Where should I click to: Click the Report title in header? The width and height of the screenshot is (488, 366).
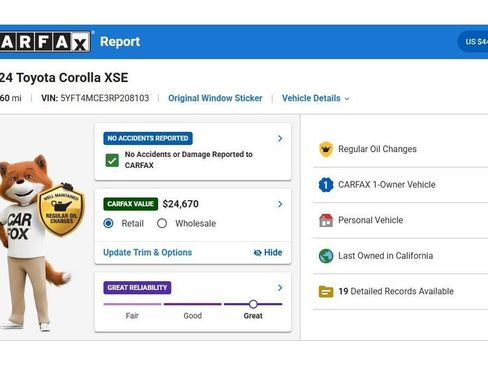120,42
